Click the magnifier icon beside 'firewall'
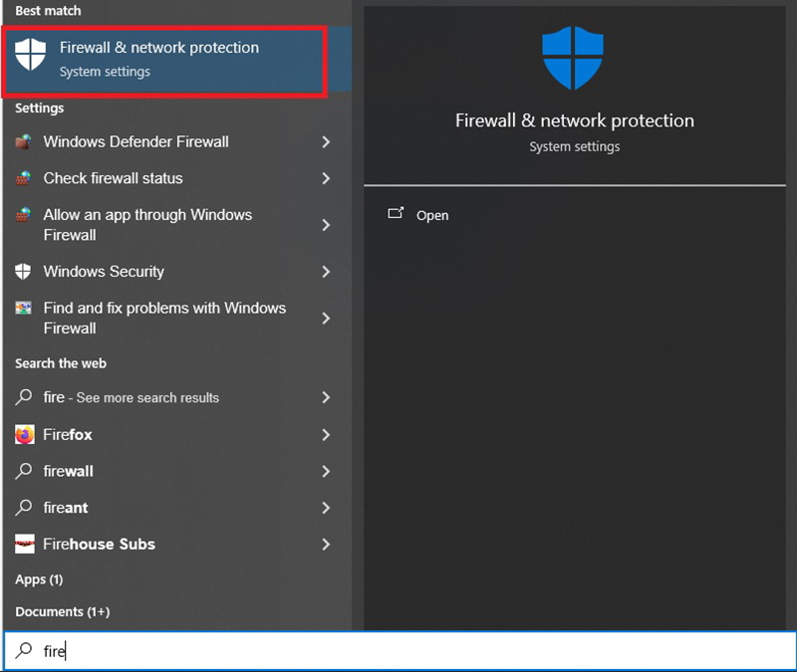797x672 pixels. [x=23, y=471]
